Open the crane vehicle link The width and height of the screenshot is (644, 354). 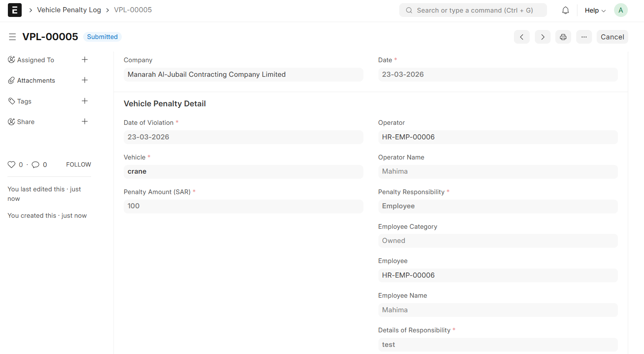click(137, 172)
